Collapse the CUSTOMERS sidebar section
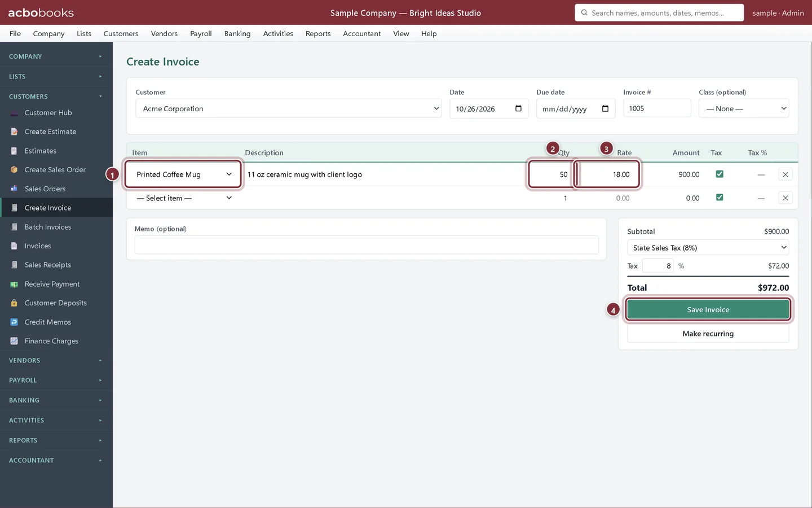 (x=56, y=97)
